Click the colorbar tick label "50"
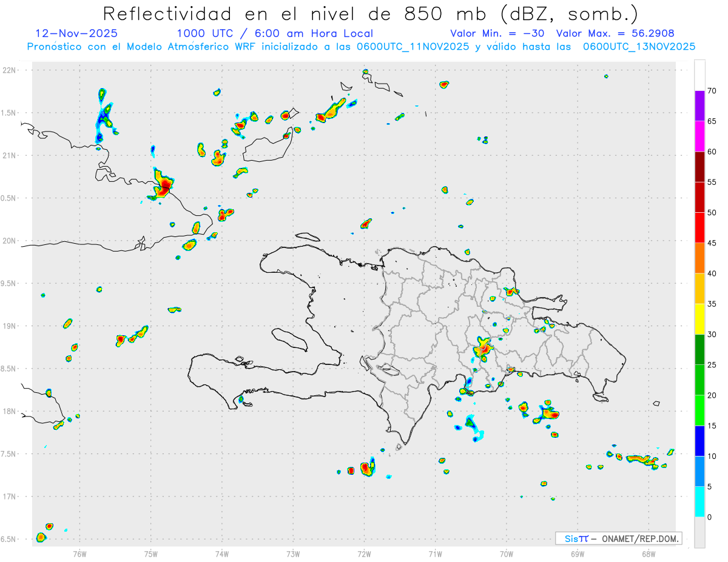Screen dimensions: 728x562 (712, 213)
